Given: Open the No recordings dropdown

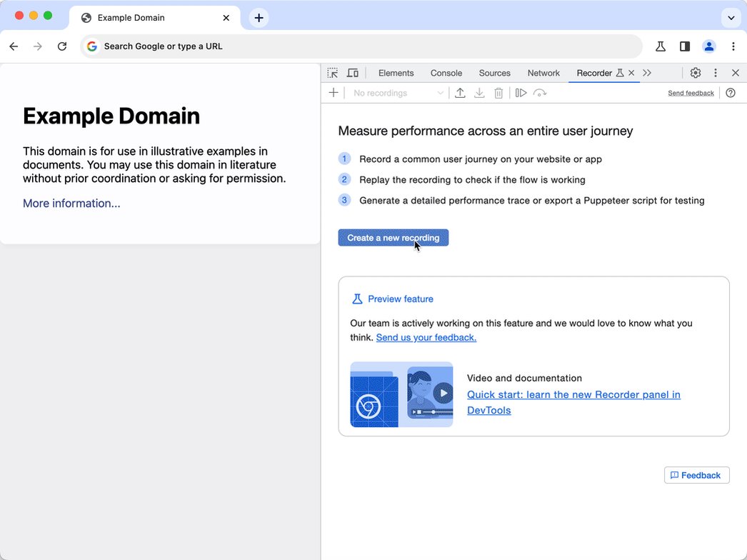Looking at the screenshot, I should tap(398, 93).
